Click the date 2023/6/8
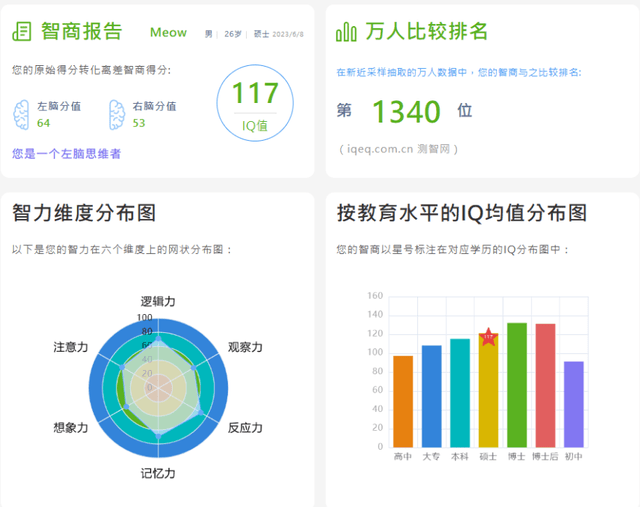Image resolution: width=640 pixels, height=507 pixels. point(288,34)
